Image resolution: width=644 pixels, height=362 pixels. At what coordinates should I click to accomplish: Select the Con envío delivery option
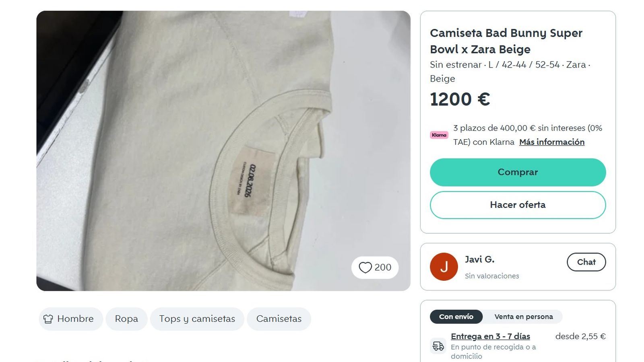click(456, 317)
